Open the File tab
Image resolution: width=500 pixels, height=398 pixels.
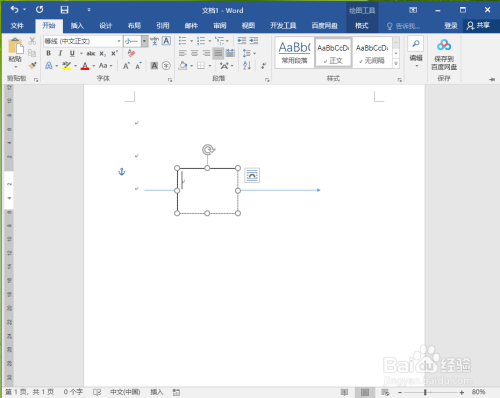tap(17, 25)
